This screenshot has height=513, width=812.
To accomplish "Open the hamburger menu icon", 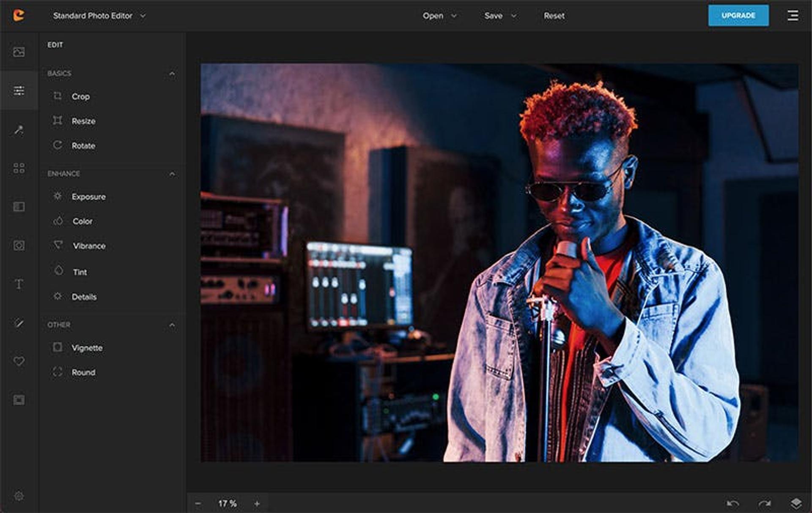I will point(793,16).
